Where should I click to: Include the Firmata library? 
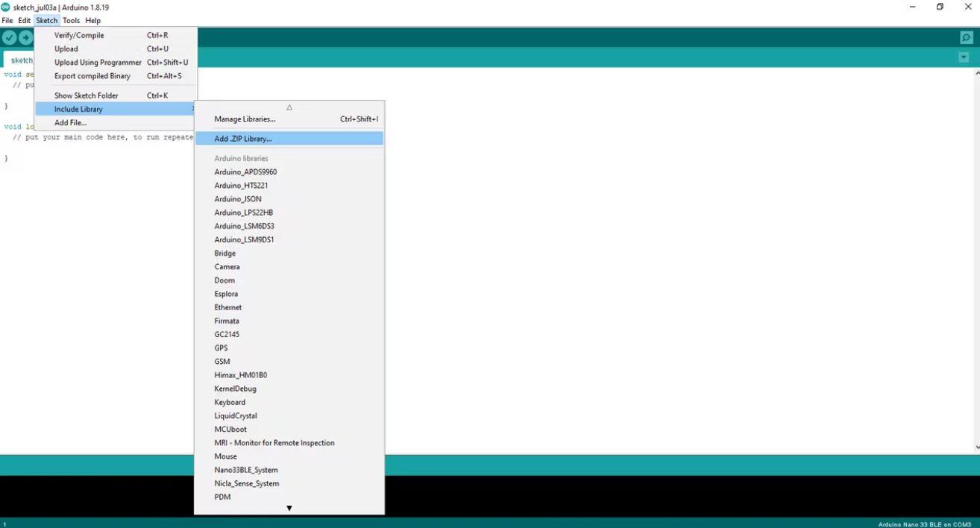pos(289,321)
